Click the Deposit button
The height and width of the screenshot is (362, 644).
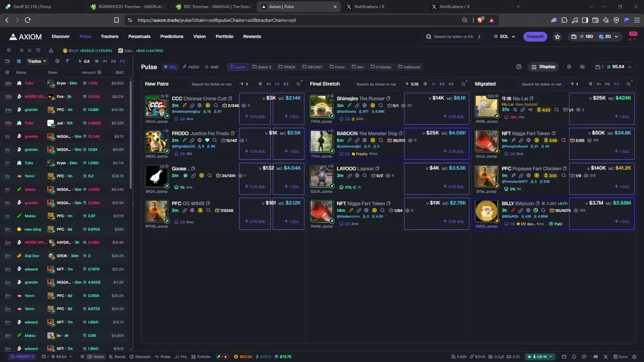coord(535,37)
